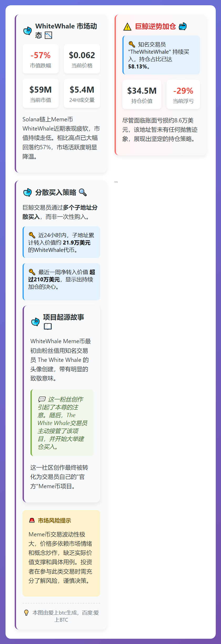
Task: Click the key icon beside 近24小时内
Action: (x=32, y=235)
